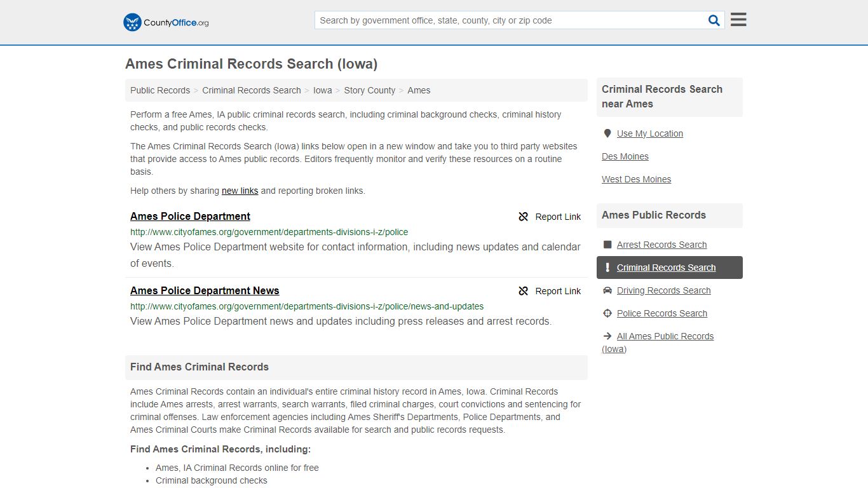868x488 pixels.
Task: Click the Arrest Records Search square icon
Action: tap(607, 245)
